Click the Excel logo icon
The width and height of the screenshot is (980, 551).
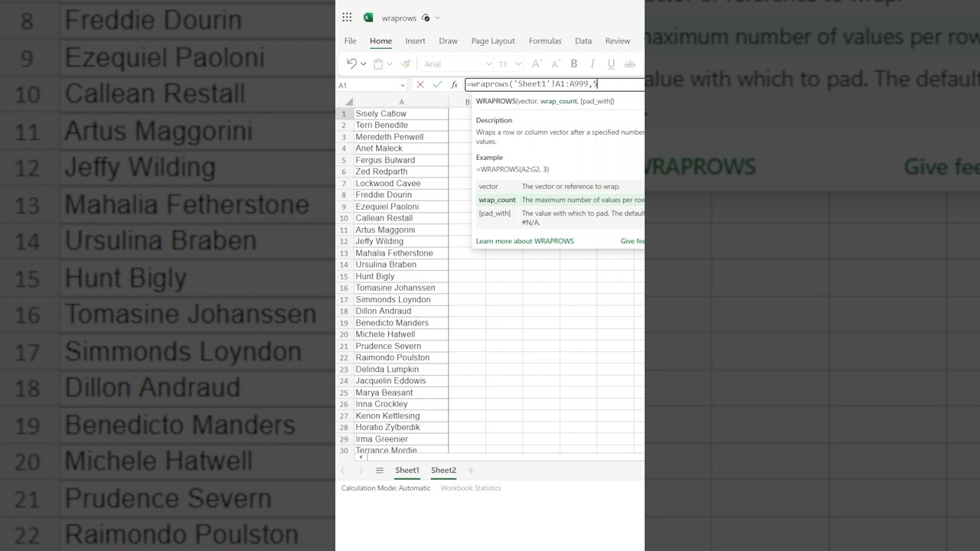click(x=368, y=18)
